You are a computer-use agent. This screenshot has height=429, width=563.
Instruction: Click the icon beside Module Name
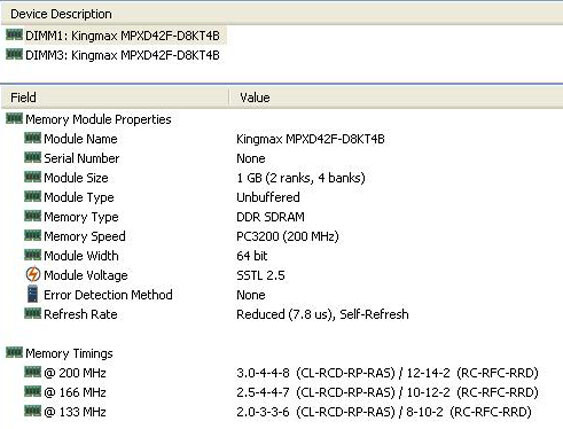point(33,138)
